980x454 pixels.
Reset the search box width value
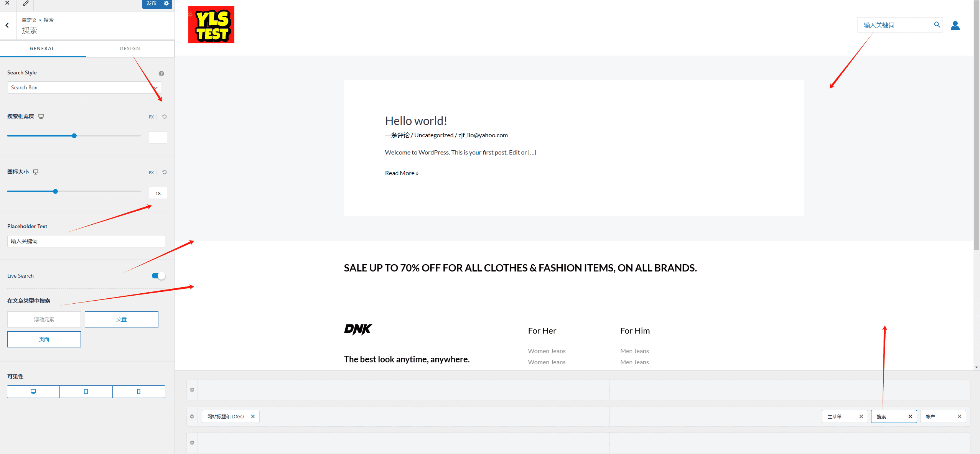point(165,117)
